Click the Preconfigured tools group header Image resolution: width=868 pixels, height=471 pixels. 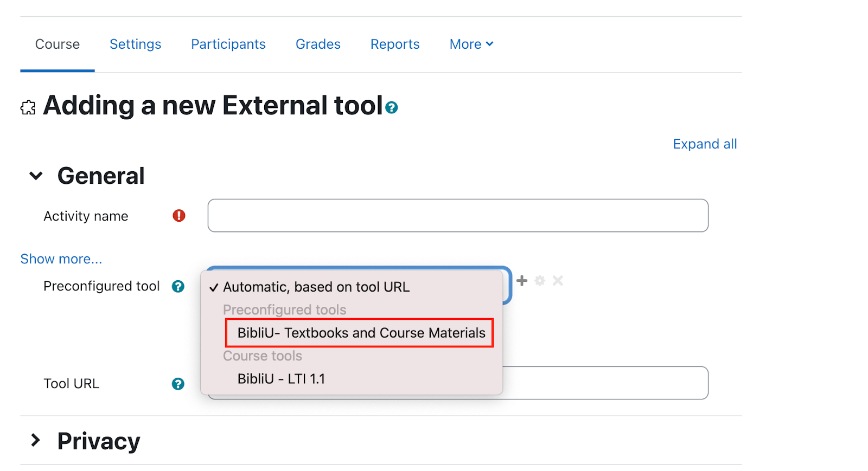coord(285,310)
